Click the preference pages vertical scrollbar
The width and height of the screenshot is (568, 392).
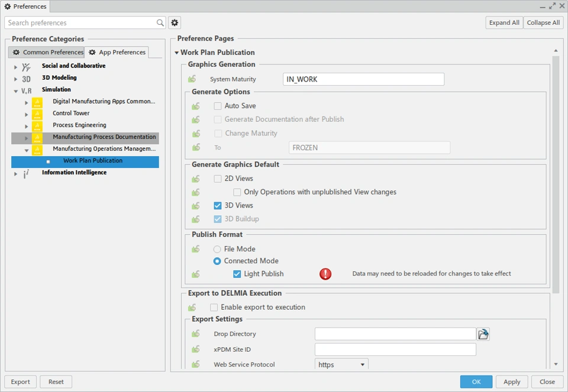[555, 171]
